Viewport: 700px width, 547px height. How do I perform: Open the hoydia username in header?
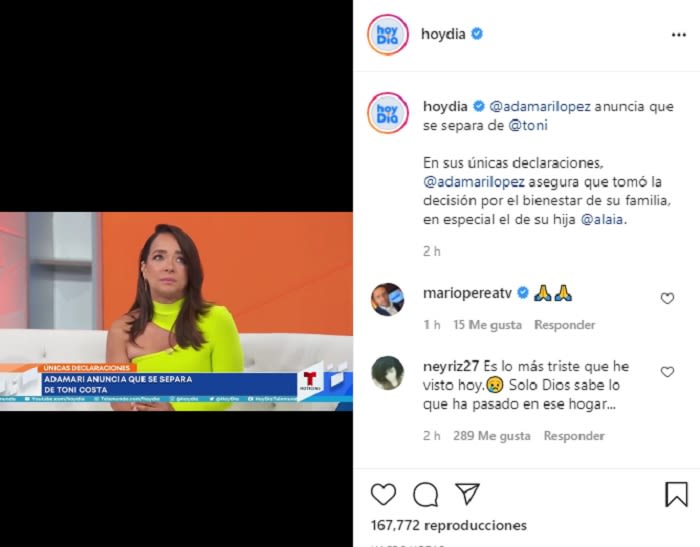point(443,34)
